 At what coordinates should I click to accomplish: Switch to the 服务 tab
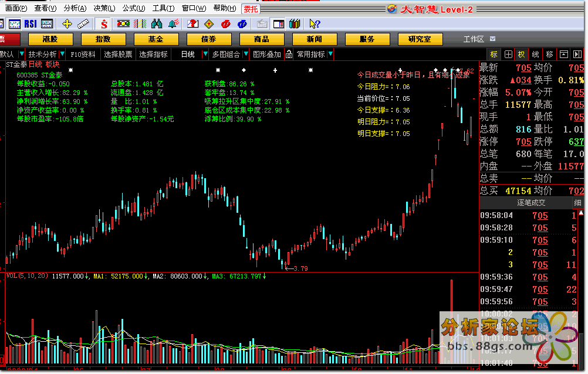[x=367, y=39]
